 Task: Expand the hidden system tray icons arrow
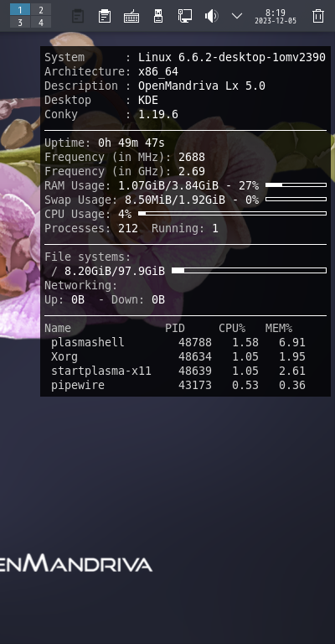(237, 16)
